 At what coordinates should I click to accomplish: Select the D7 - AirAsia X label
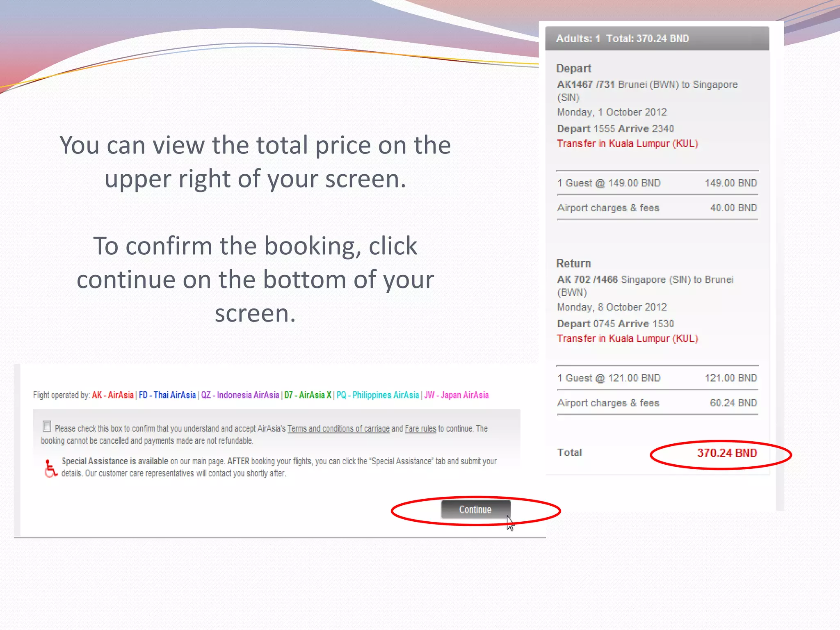pos(308,395)
